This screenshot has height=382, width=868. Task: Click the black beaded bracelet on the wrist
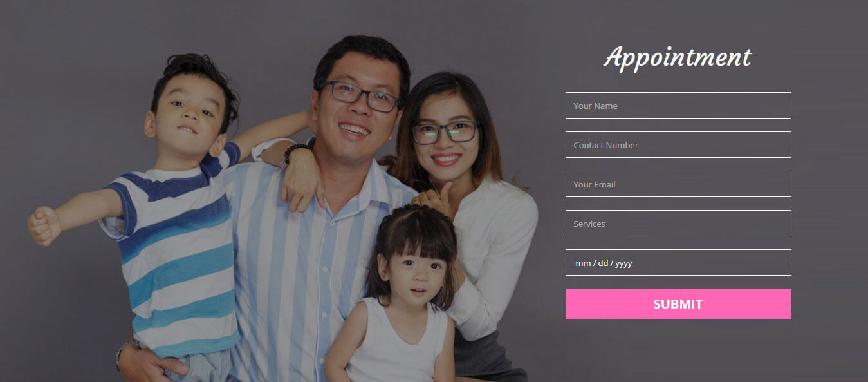click(295, 153)
